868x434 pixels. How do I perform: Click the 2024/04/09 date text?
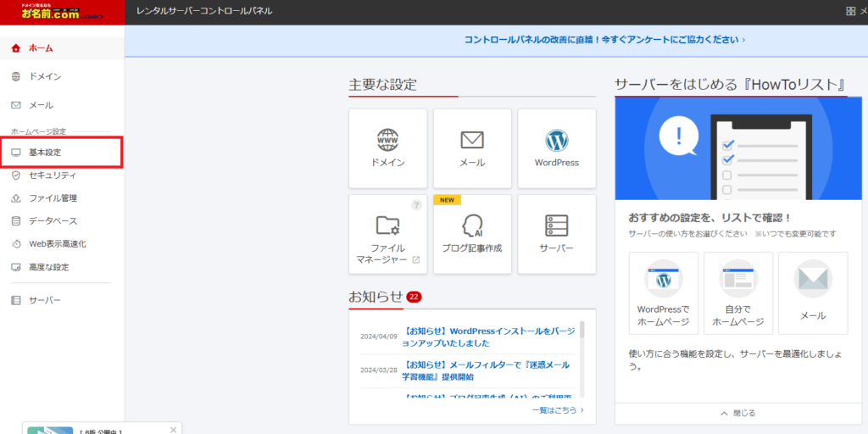(x=379, y=337)
